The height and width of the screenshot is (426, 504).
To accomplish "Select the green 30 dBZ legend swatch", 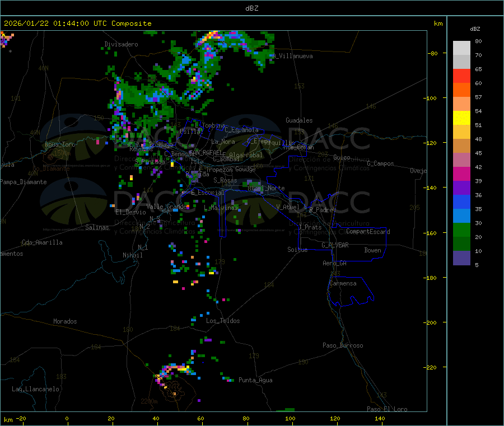I will coord(461,230).
